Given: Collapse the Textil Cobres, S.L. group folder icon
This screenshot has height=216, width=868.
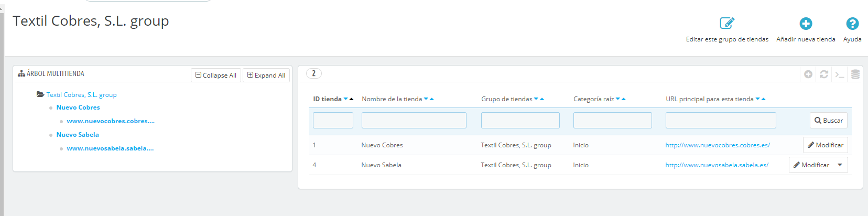Looking at the screenshot, I should click(x=40, y=94).
